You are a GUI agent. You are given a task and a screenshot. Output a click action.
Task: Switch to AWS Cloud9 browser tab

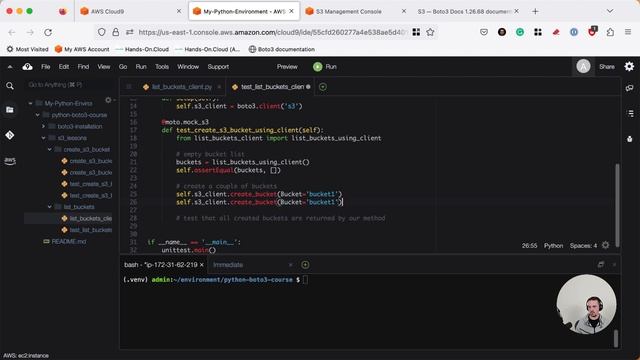(107, 11)
